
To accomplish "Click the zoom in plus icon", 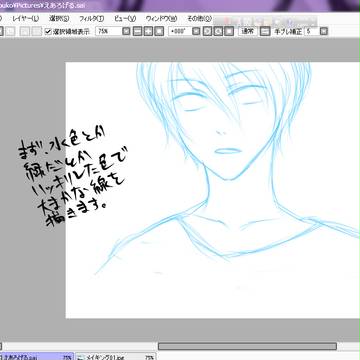I will pos(148,31).
